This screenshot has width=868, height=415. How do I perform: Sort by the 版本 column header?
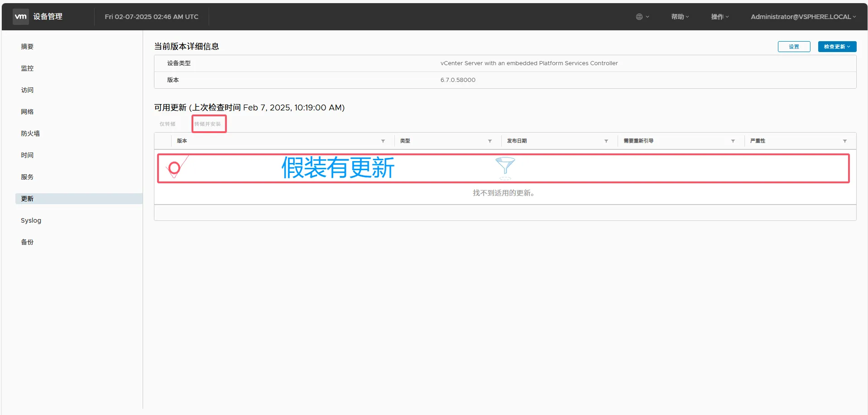click(182, 141)
